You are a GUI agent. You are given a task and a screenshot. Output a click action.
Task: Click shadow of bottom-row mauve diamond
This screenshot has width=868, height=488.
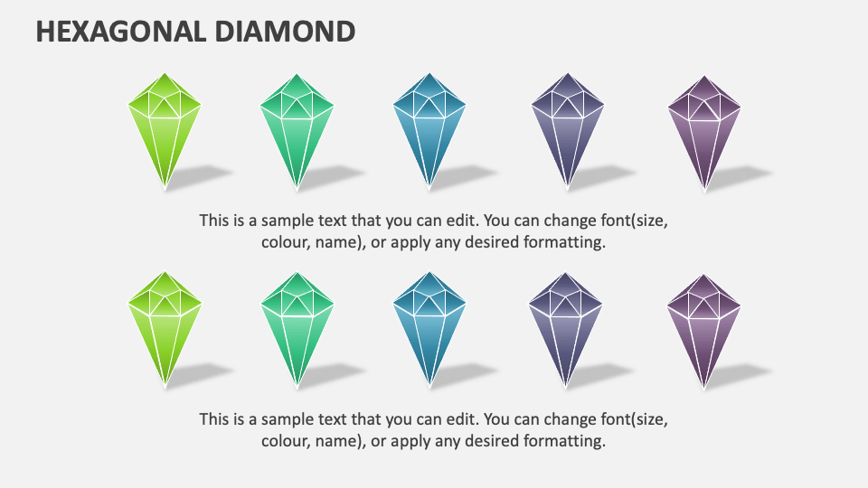point(739,375)
